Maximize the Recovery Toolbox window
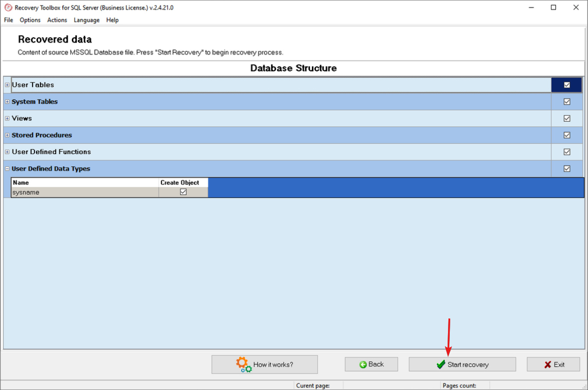The image size is (588, 390). (x=553, y=7)
